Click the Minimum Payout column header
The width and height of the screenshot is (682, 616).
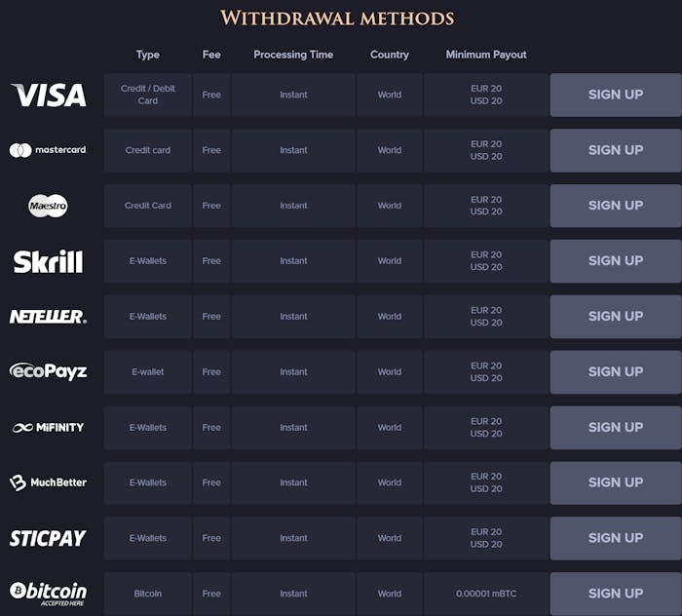(x=486, y=55)
